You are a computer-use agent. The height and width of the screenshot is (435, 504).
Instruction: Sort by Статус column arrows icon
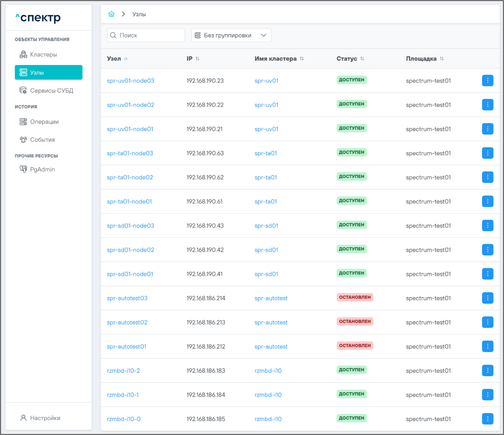tap(362, 59)
